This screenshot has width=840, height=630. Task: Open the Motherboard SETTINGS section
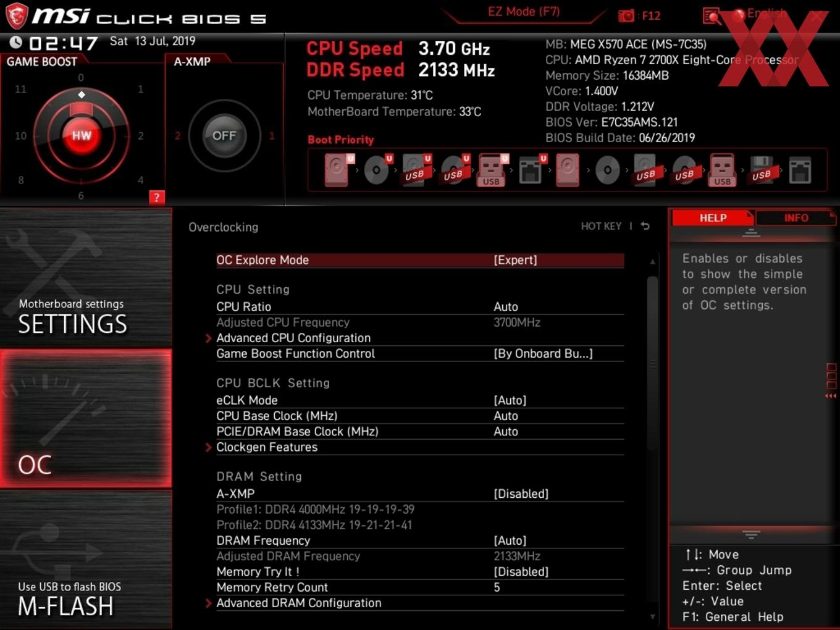click(x=86, y=278)
